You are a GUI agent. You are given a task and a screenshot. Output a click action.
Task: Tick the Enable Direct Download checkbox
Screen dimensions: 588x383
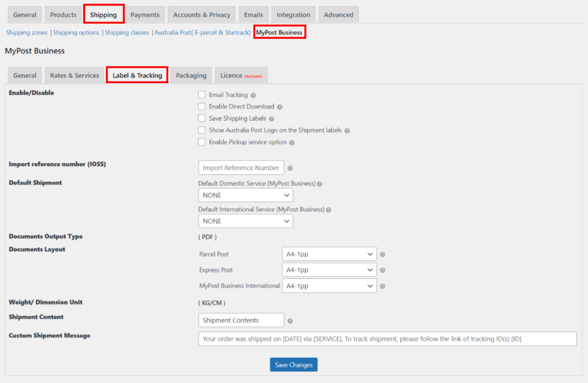pyautogui.click(x=202, y=106)
